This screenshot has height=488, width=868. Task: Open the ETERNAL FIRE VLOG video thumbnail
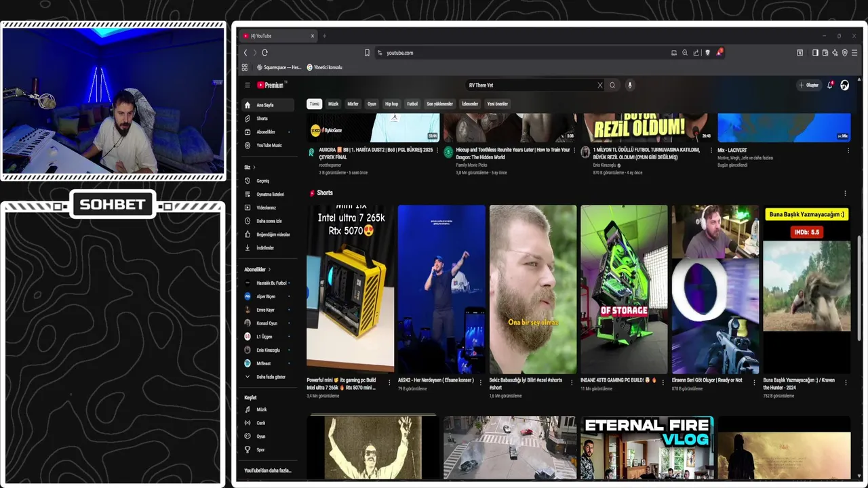coord(647,447)
